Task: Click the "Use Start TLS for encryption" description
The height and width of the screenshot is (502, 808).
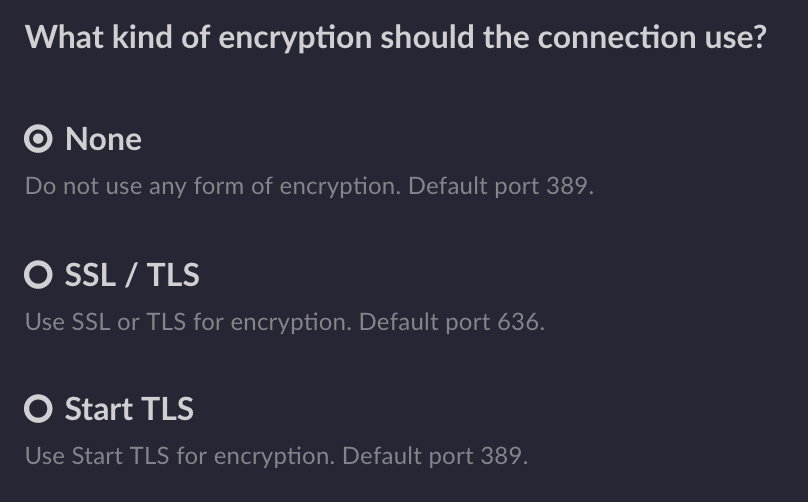Action: point(180,457)
